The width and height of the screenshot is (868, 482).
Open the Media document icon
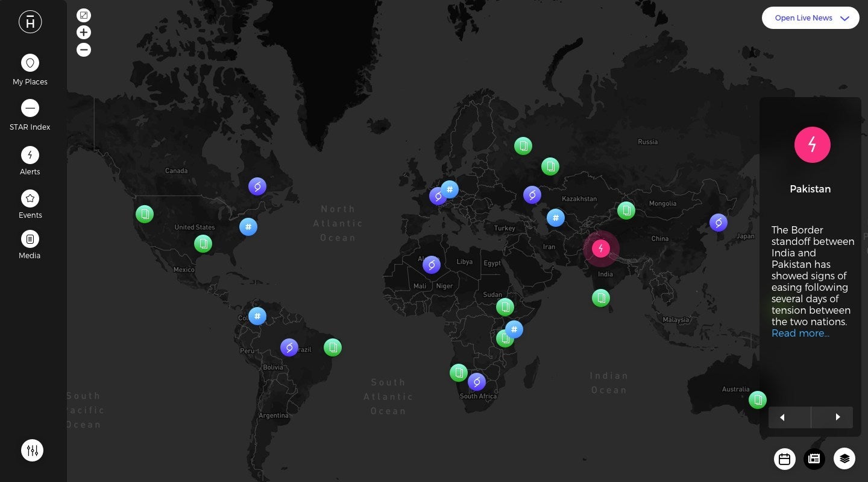click(30, 239)
